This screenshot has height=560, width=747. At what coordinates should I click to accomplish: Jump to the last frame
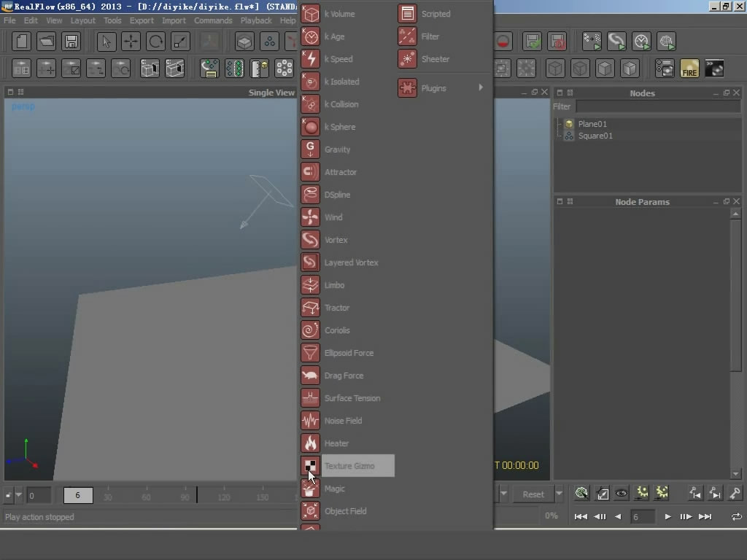click(x=705, y=517)
